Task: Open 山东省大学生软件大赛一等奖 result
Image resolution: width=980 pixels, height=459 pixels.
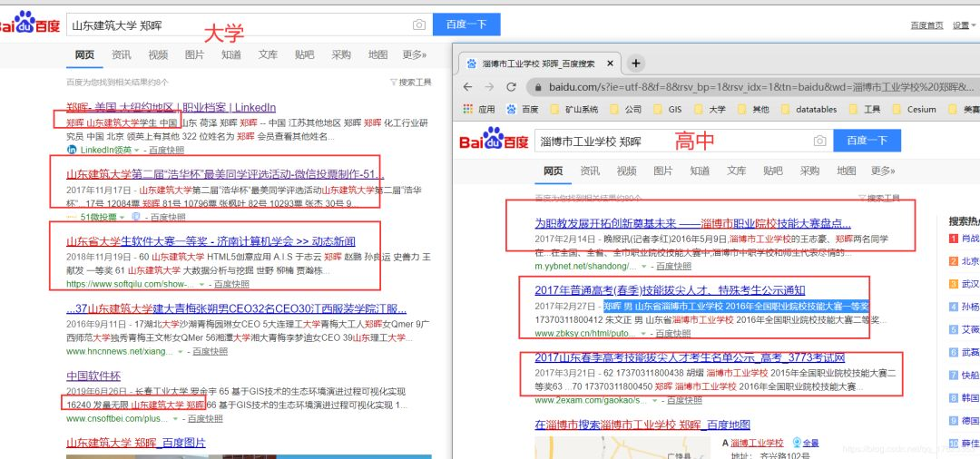Action: 211,241
